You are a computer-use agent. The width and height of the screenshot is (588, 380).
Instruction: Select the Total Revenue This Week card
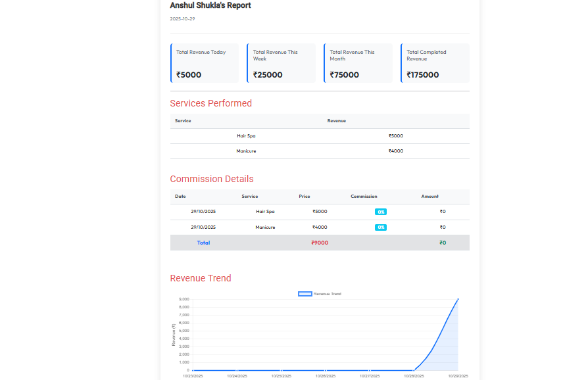pyautogui.click(x=282, y=62)
